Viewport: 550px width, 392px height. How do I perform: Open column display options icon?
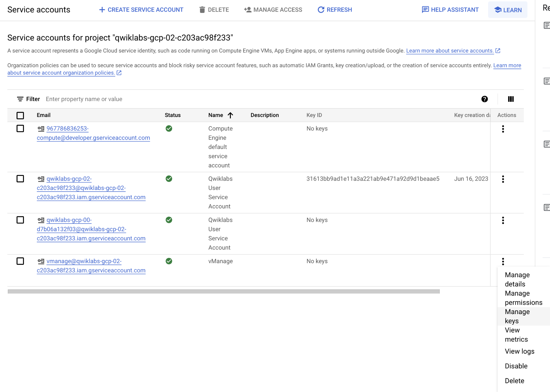[511, 99]
